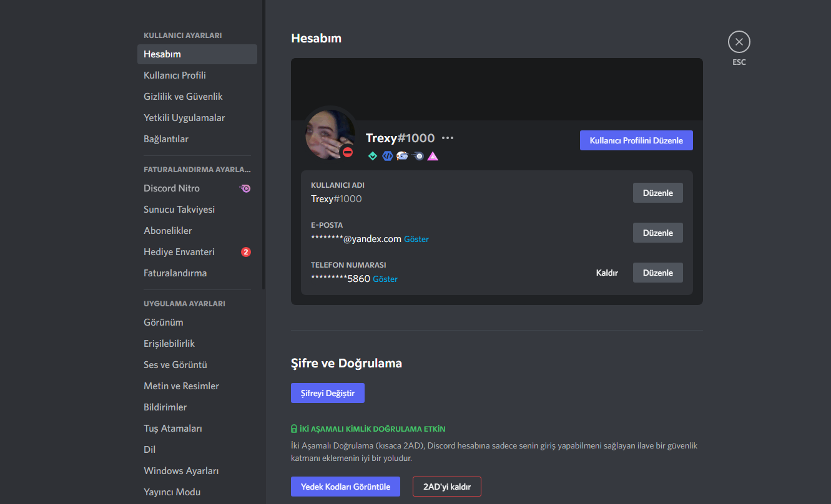Select Metin ve Resimler
Image resolution: width=831 pixels, height=504 pixels.
197,386
